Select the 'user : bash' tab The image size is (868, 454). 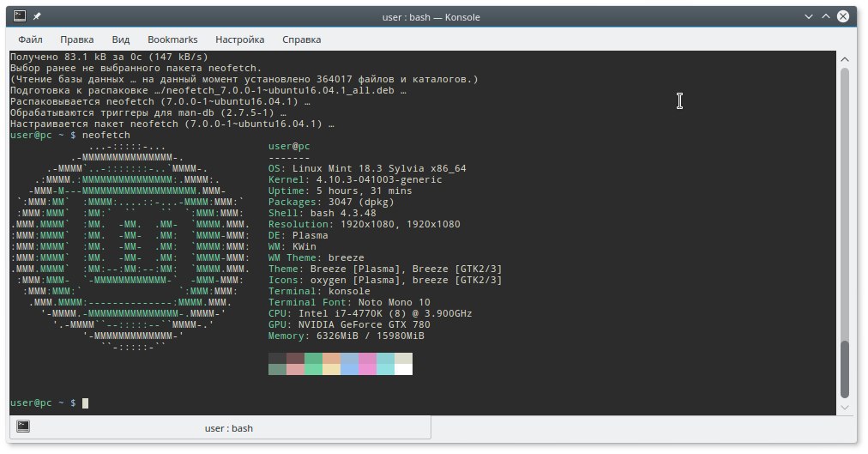[x=220, y=427]
